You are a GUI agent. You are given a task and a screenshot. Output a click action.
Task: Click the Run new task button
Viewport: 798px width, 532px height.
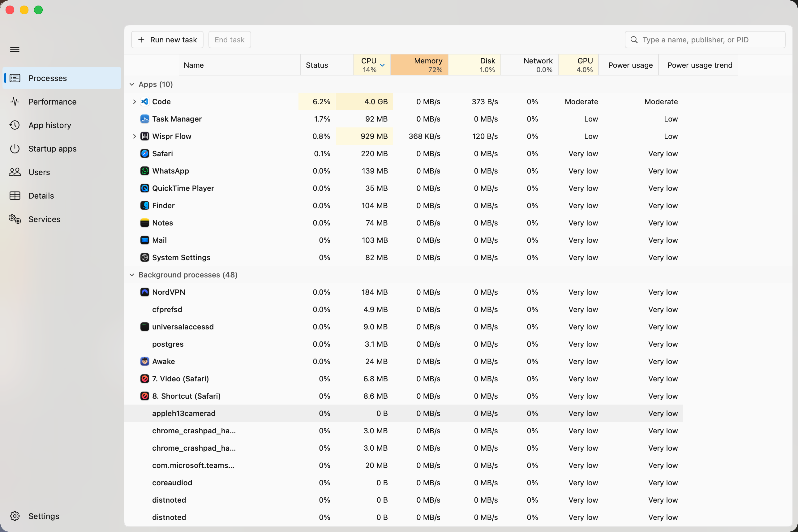(x=167, y=40)
